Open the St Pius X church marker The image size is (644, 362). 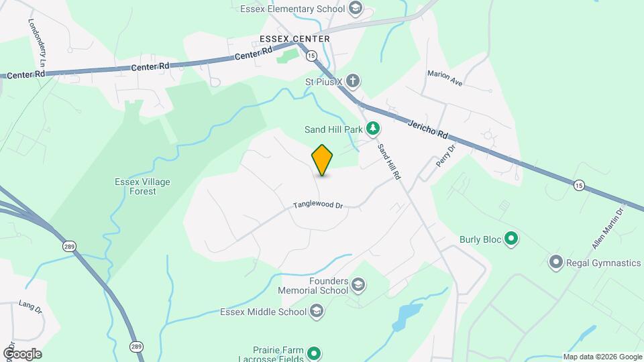pyautogui.click(x=352, y=81)
